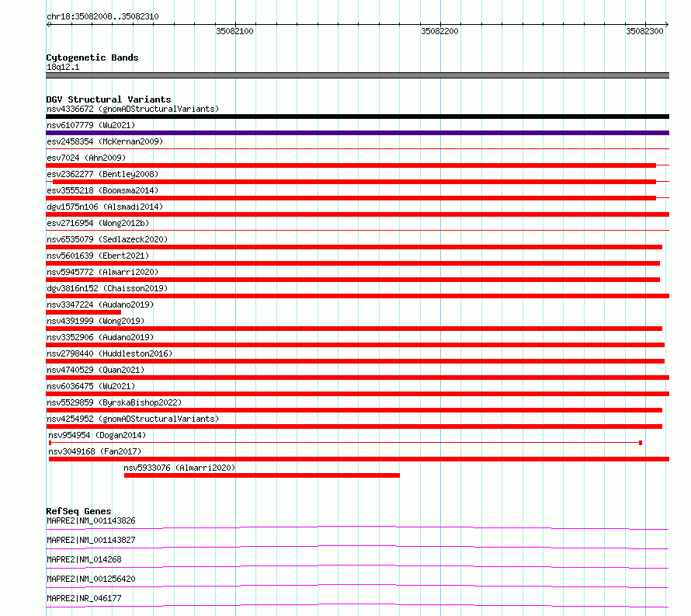Viewport: 691px width, 616px height.
Task: Click the purple bar of nsv6107779
Action: coord(357,133)
